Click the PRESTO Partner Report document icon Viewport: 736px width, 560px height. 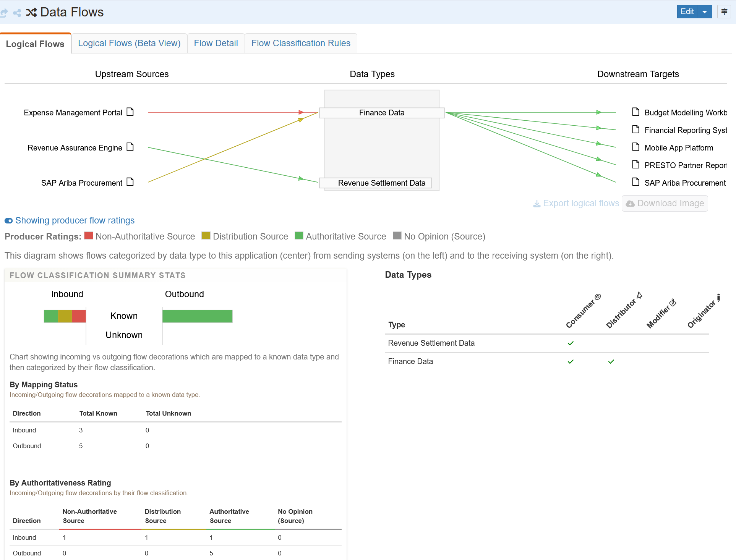[x=636, y=165]
